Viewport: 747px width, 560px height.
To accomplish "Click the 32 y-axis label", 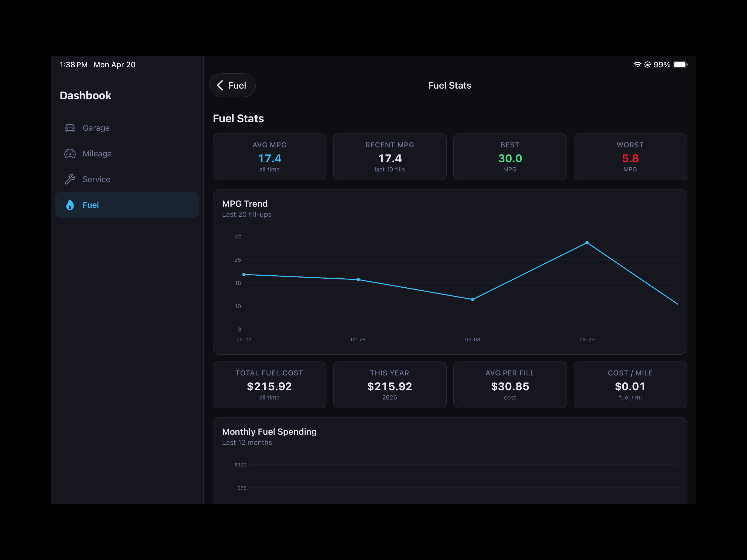I will (238, 237).
